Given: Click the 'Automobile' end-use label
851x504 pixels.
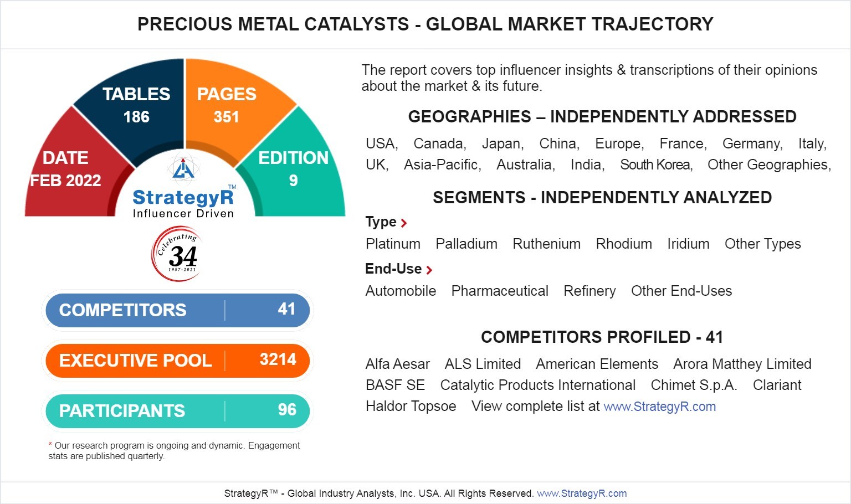Looking at the screenshot, I should click(401, 291).
